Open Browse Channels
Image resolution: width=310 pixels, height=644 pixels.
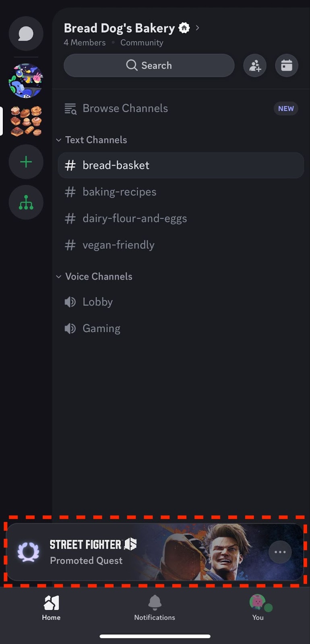(125, 108)
